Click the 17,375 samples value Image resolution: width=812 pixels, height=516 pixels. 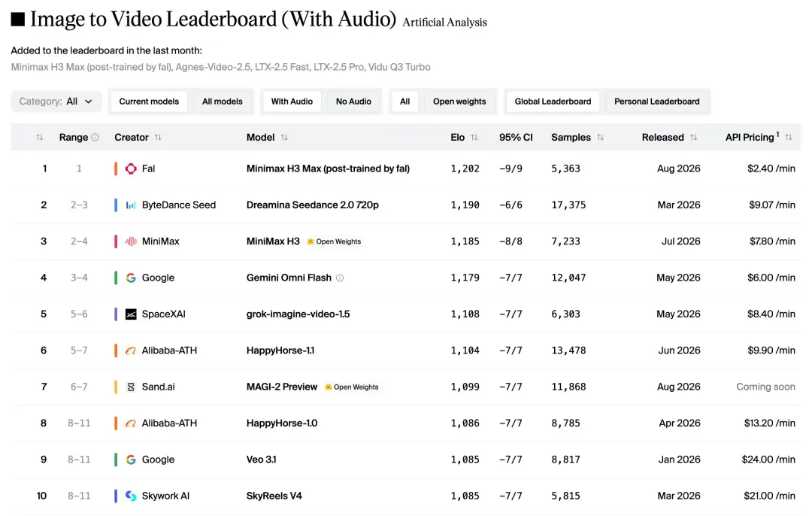tap(568, 205)
